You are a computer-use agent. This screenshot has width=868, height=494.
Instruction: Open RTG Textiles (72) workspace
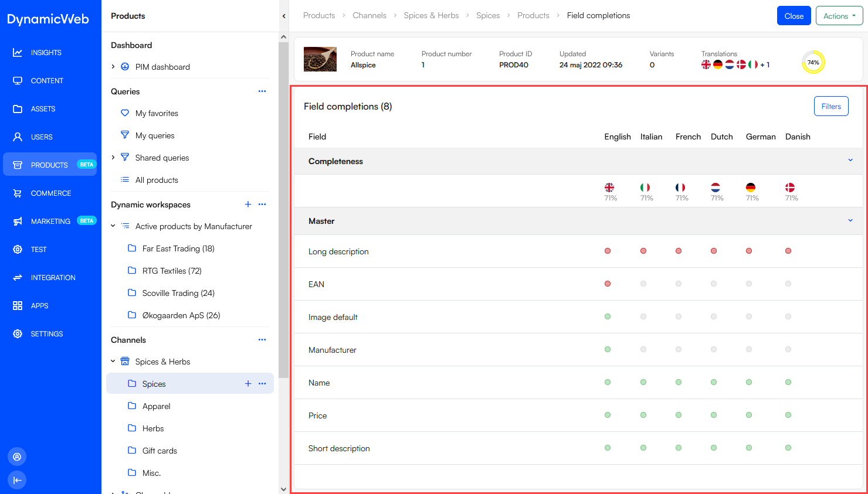point(172,271)
